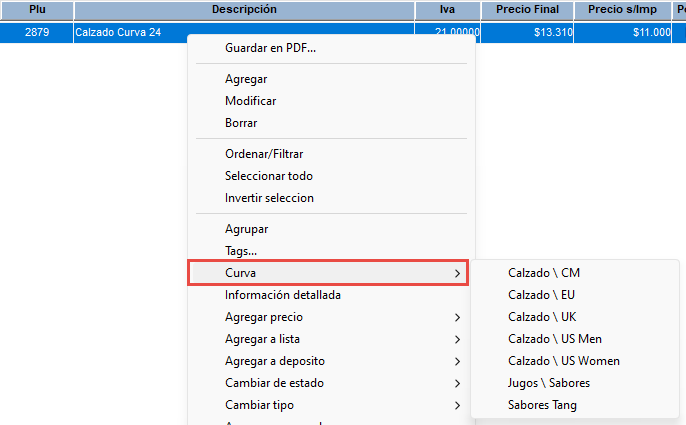The width and height of the screenshot is (686, 425).
Task: Click Modificar in the context menu
Action: click(x=250, y=101)
